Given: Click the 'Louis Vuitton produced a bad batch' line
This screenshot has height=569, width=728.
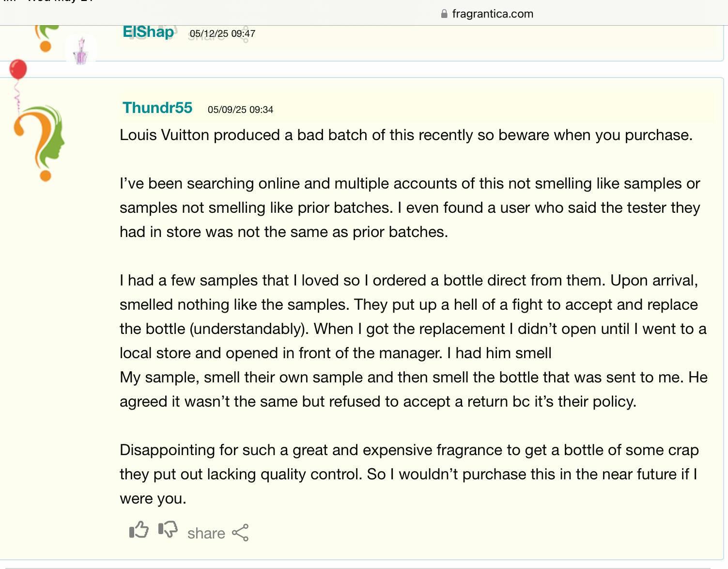Looking at the screenshot, I should [x=406, y=135].
